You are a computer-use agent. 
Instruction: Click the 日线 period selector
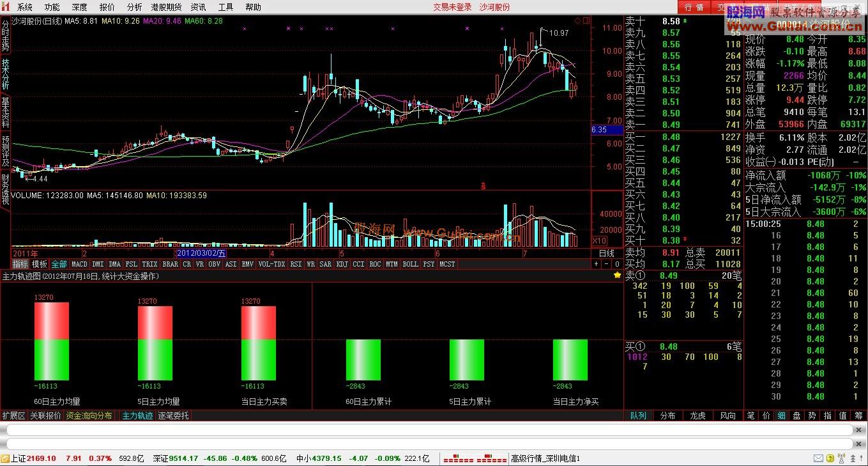point(607,253)
